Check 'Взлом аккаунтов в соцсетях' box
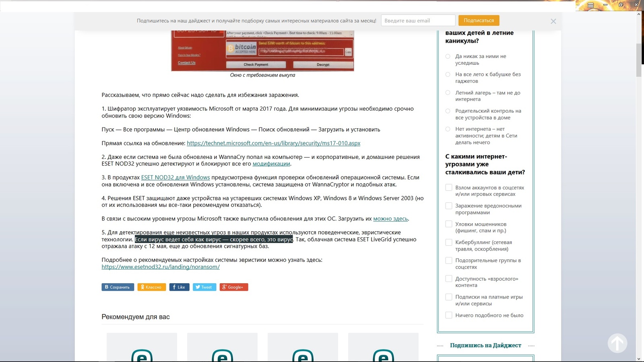644x362 pixels. 449,187
